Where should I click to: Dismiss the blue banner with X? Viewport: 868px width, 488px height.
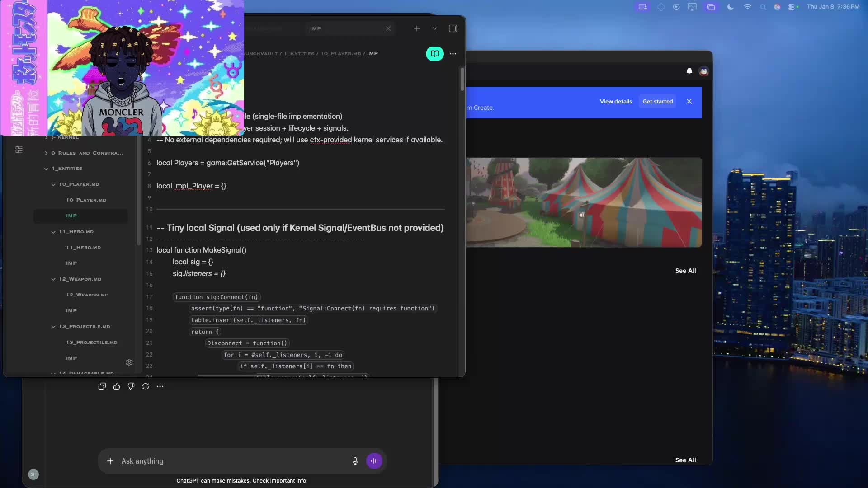click(689, 101)
